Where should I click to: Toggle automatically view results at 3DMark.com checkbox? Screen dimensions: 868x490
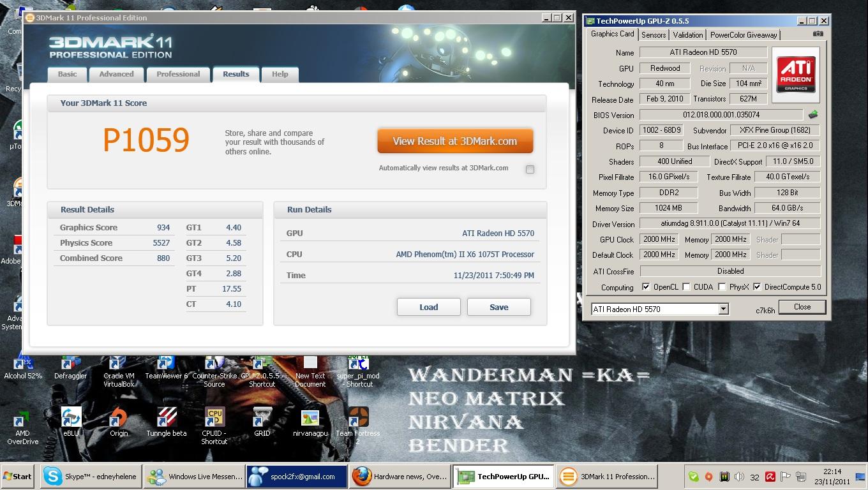(x=530, y=169)
